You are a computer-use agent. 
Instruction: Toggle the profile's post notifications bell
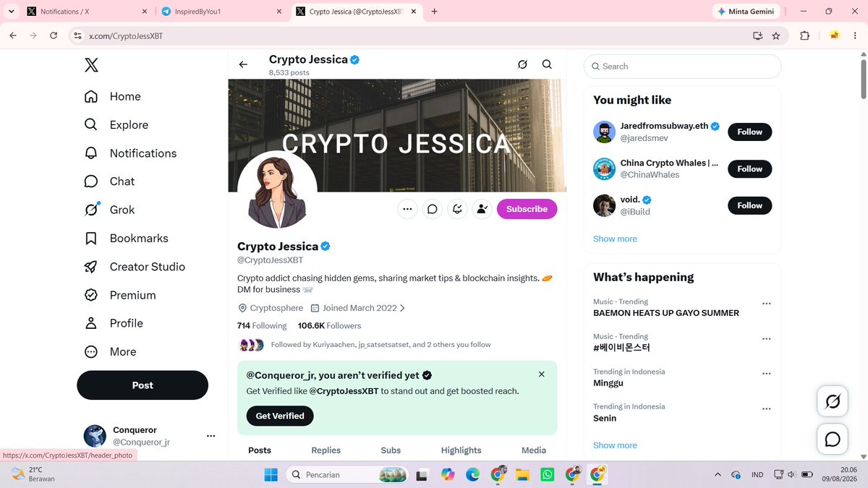point(457,209)
